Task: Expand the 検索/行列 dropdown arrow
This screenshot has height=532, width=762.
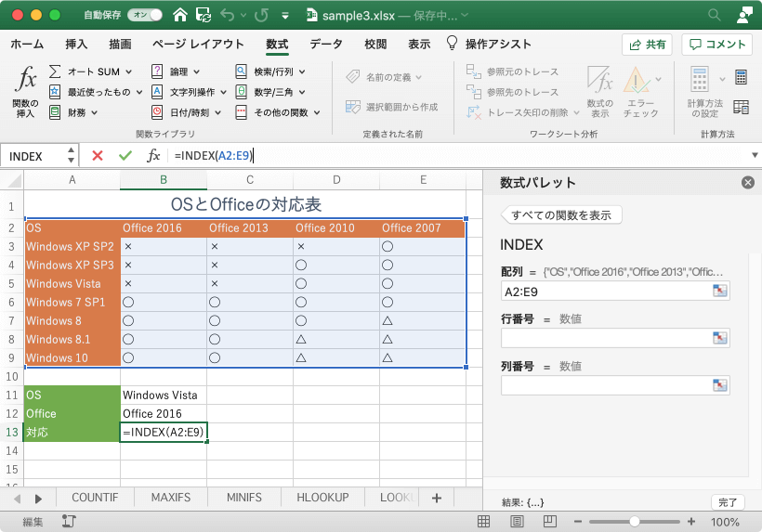Action: (302, 71)
